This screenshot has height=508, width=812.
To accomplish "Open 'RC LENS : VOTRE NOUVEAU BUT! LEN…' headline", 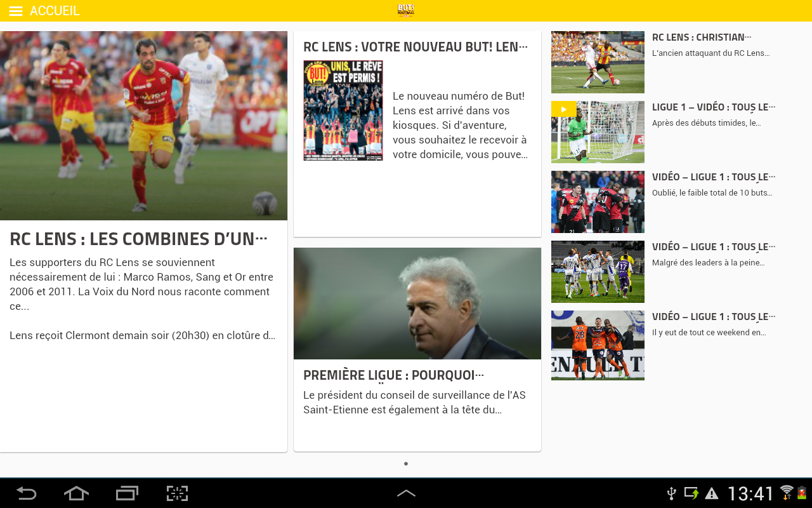I will (416, 47).
